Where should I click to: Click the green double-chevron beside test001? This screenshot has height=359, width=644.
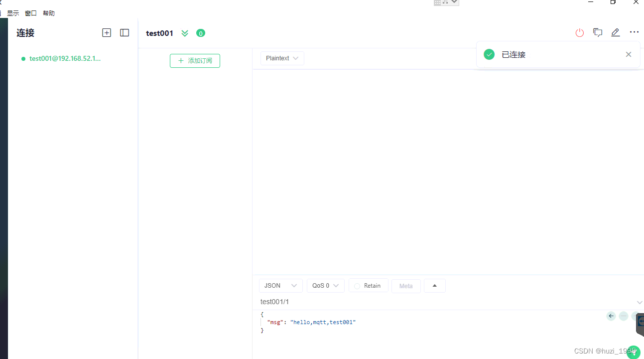coord(185,33)
